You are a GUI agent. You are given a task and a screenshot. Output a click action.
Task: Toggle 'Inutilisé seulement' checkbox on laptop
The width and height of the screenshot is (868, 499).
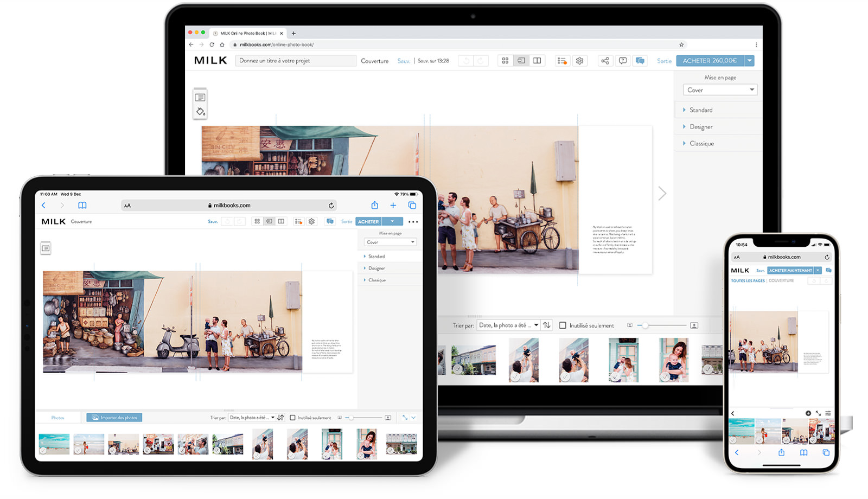pyautogui.click(x=563, y=325)
